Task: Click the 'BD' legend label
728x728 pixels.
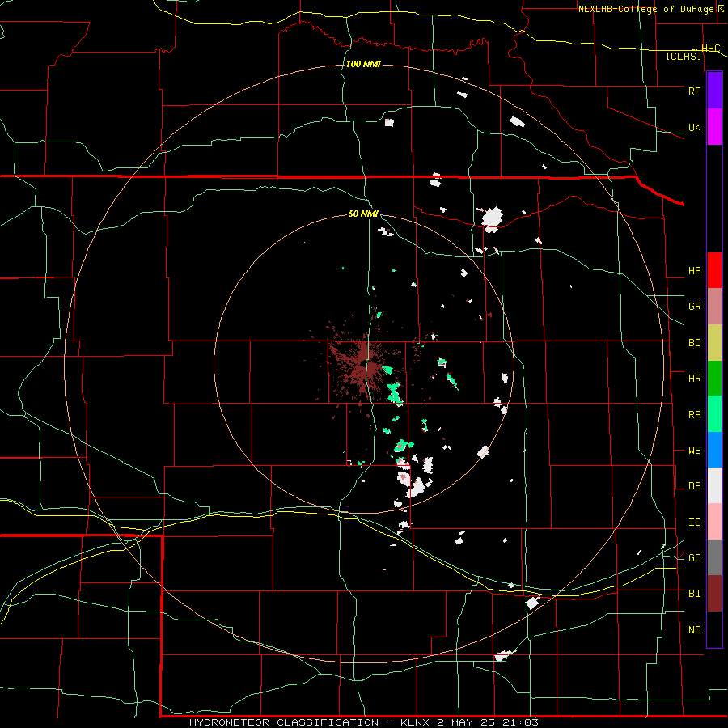Action: [x=694, y=343]
